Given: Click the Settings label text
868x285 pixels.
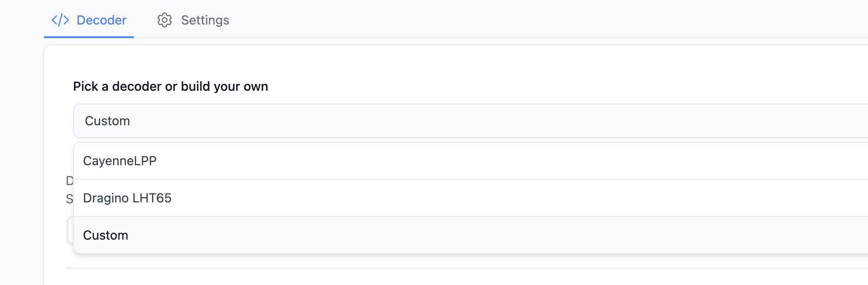Looking at the screenshot, I should click(x=205, y=20).
